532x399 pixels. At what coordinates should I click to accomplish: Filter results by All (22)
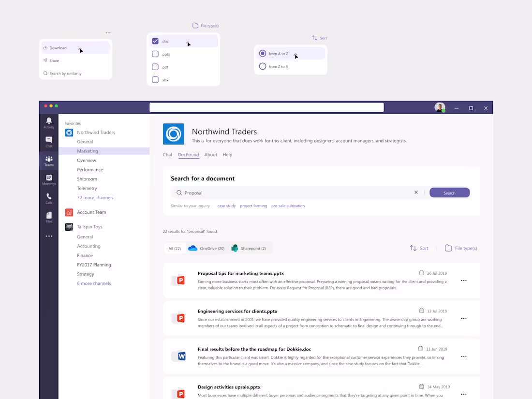175,249
